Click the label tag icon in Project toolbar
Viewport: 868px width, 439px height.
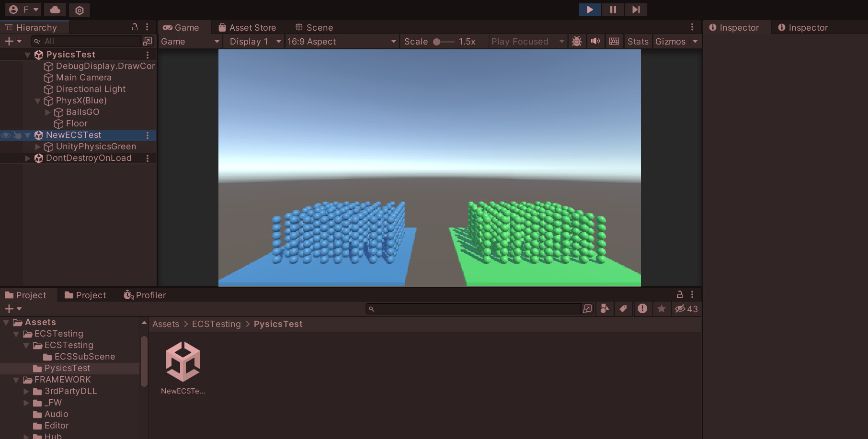tap(623, 309)
